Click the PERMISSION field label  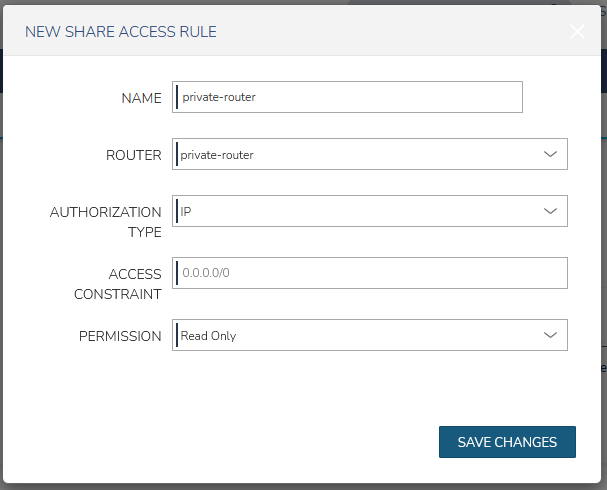pos(120,336)
